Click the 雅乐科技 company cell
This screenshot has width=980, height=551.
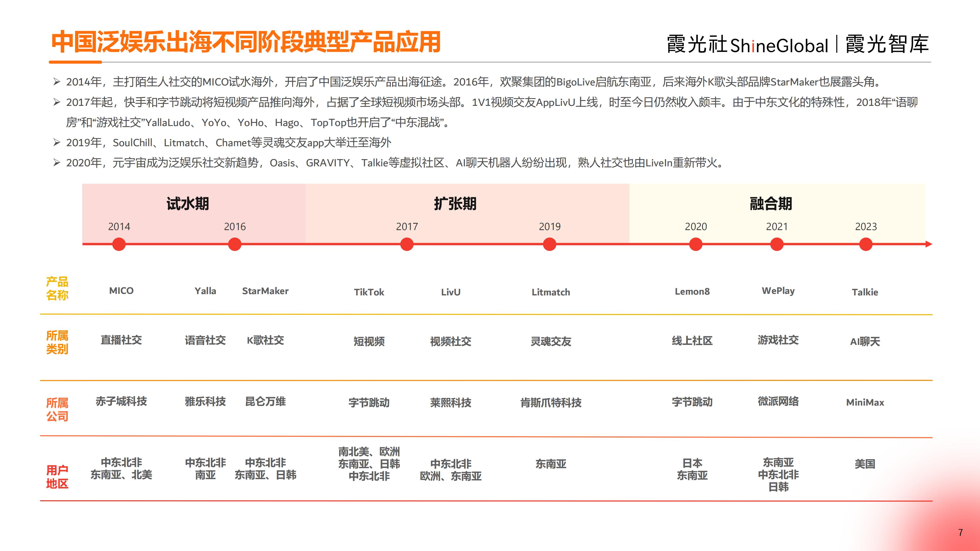(205, 402)
